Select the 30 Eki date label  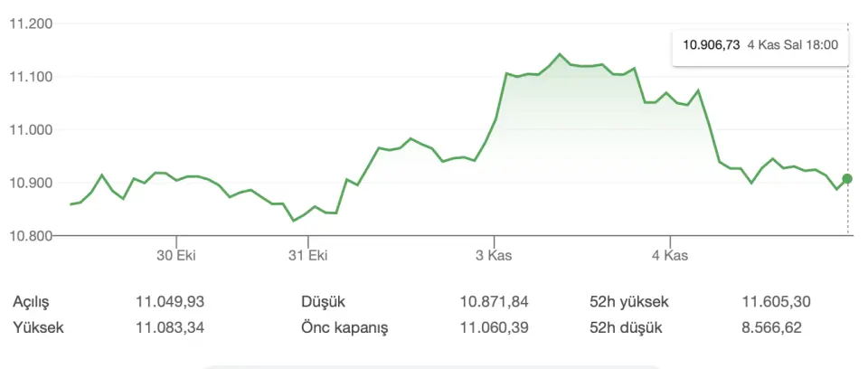[x=176, y=256]
